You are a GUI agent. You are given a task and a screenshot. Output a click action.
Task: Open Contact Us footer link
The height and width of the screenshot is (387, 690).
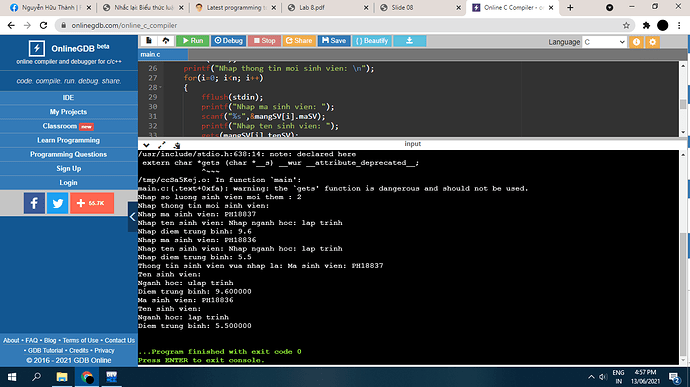pyautogui.click(x=120, y=340)
